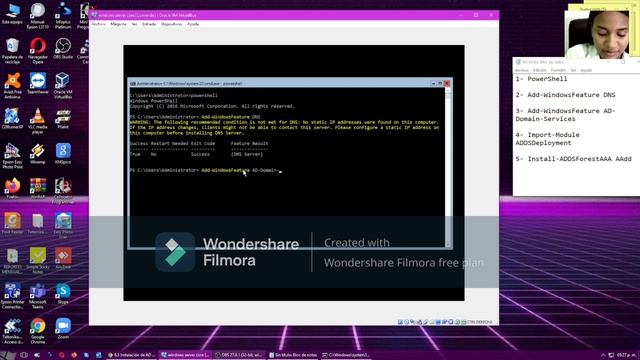Screen dimensions: 640x360
Task: Open Oracle VM VirtualBox desktop shortcut
Action: point(63,86)
